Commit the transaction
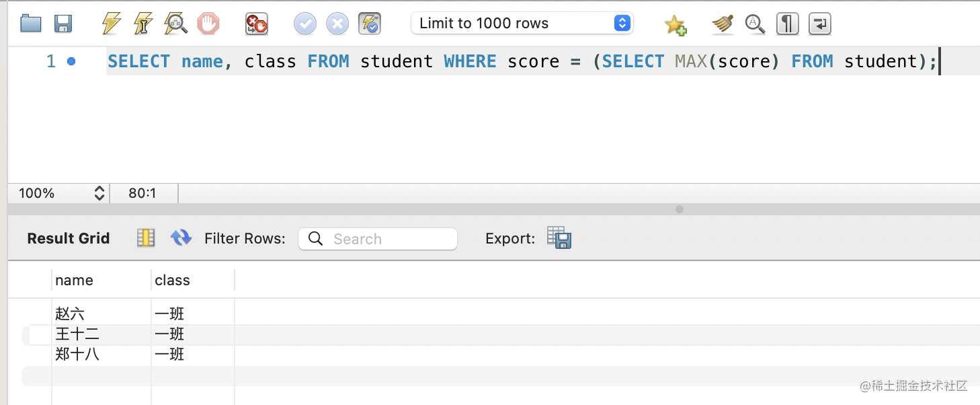 tap(305, 24)
